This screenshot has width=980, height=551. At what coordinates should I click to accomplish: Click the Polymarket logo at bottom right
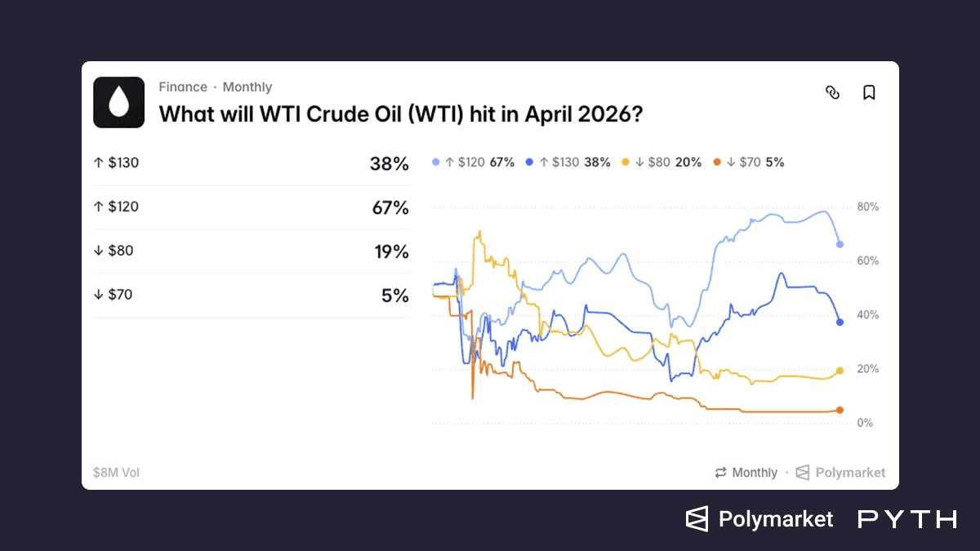759,519
